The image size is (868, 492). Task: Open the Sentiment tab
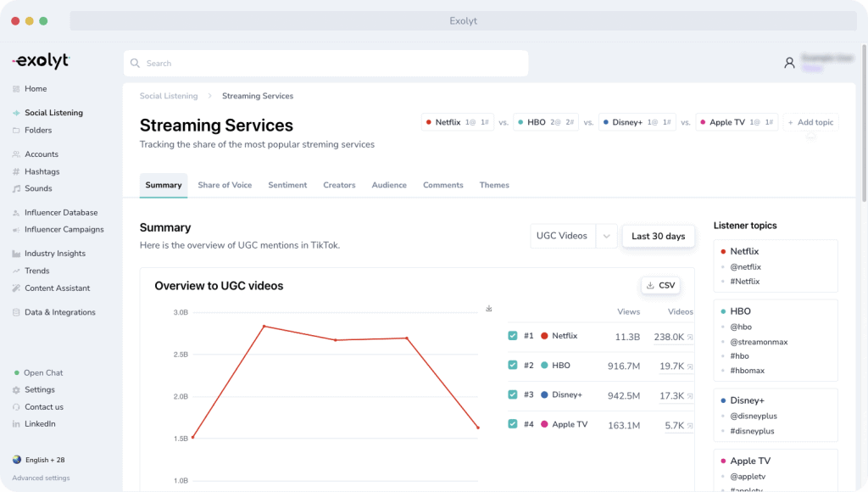[x=287, y=185]
